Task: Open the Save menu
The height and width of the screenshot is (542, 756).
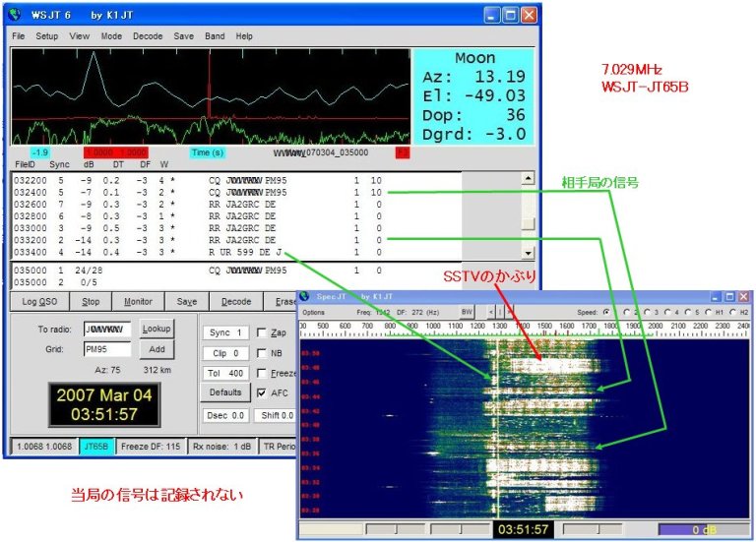Action: click(x=184, y=36)
